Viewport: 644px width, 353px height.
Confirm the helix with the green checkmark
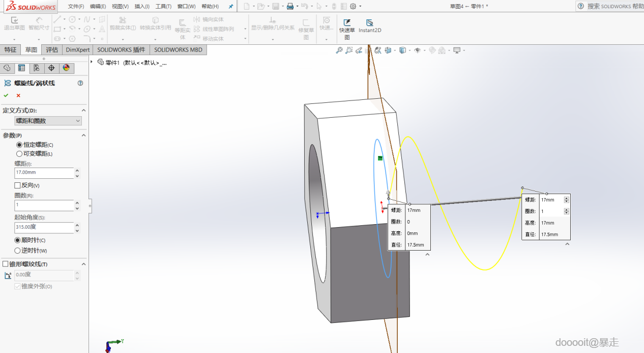point(6,95)
